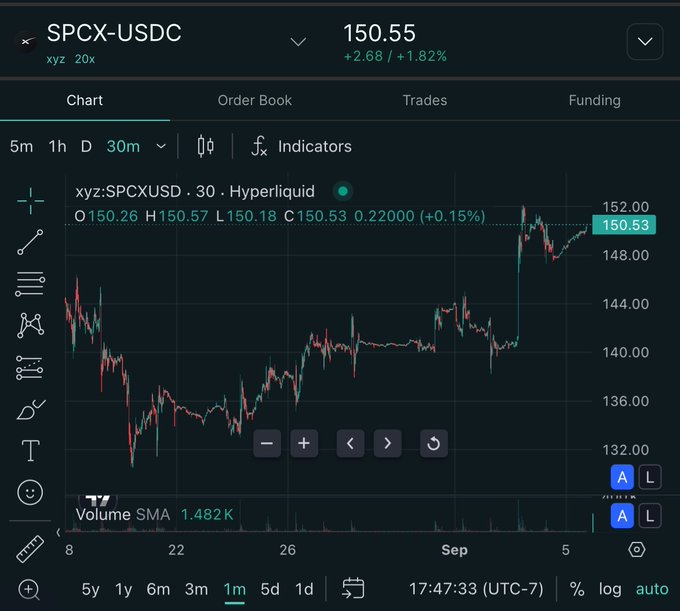Select the trend line drawing tool
The image size is (680, 611).
coord(30,242)
